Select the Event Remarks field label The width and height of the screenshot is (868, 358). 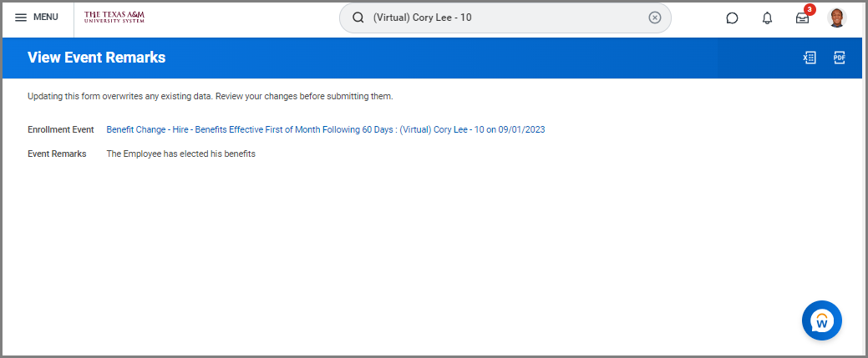(57, 154)
